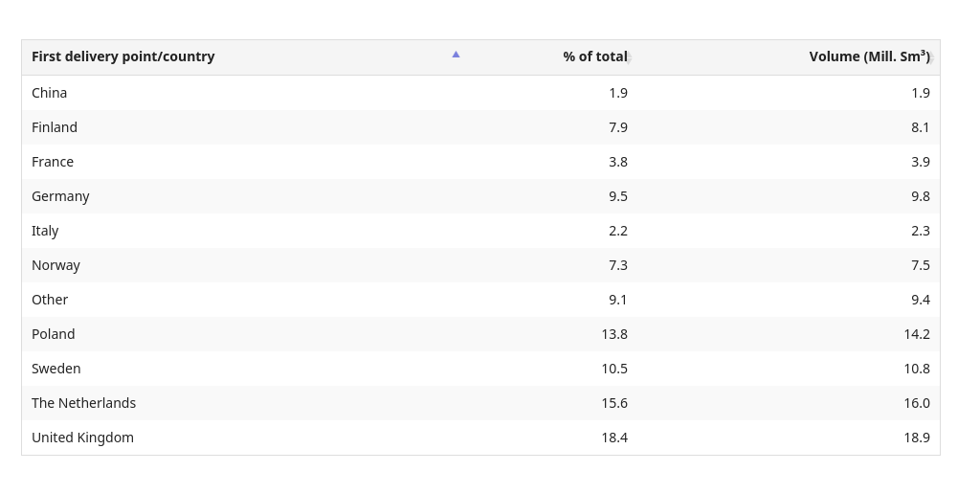Click Poland's 13.8 percent value
Screen dimensions: 980x494
pos(614,334)
